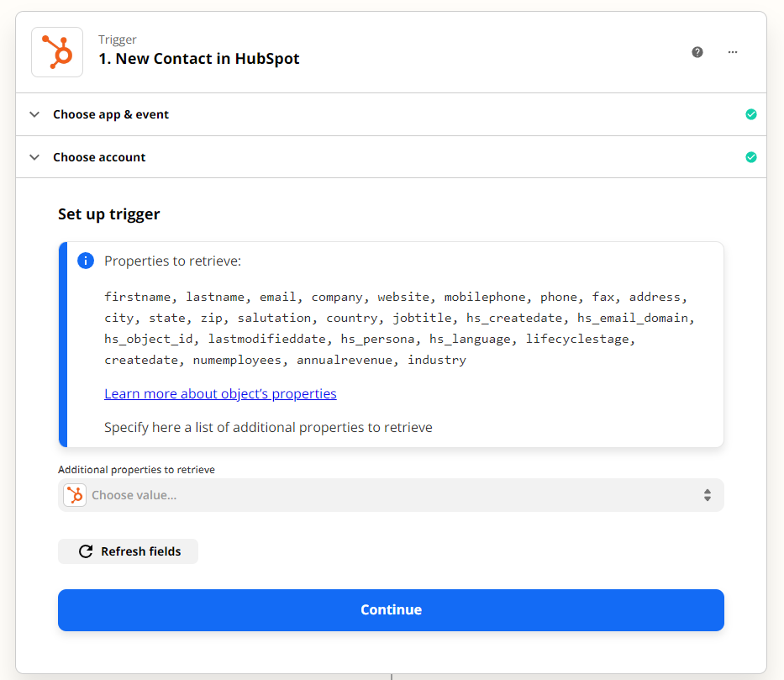Click the lifecyclestage property name
The width and height of the screenshot is (784, 680).
tap(577, 339)
